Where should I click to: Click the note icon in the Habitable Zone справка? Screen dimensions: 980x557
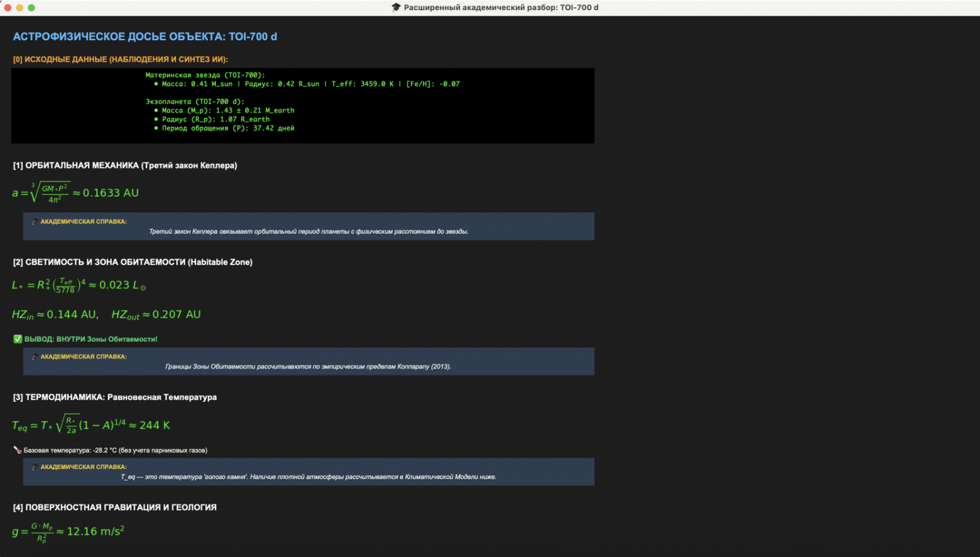(35, 357)
